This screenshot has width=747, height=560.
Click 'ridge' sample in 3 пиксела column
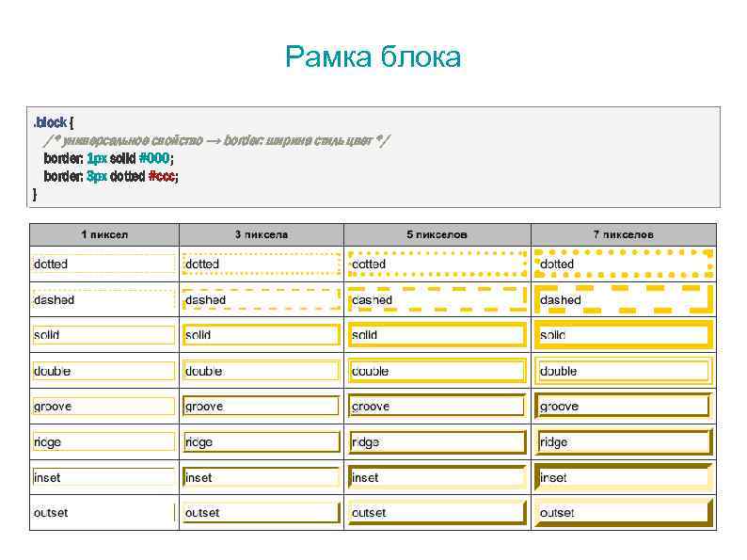(261, 441)
